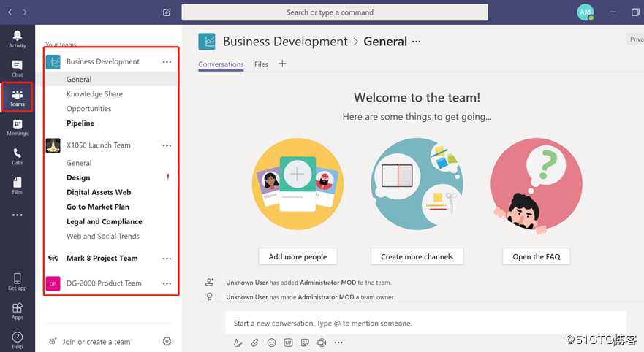Collapse the Business Development team
The image size is (644, 352).
coord(102,61)
